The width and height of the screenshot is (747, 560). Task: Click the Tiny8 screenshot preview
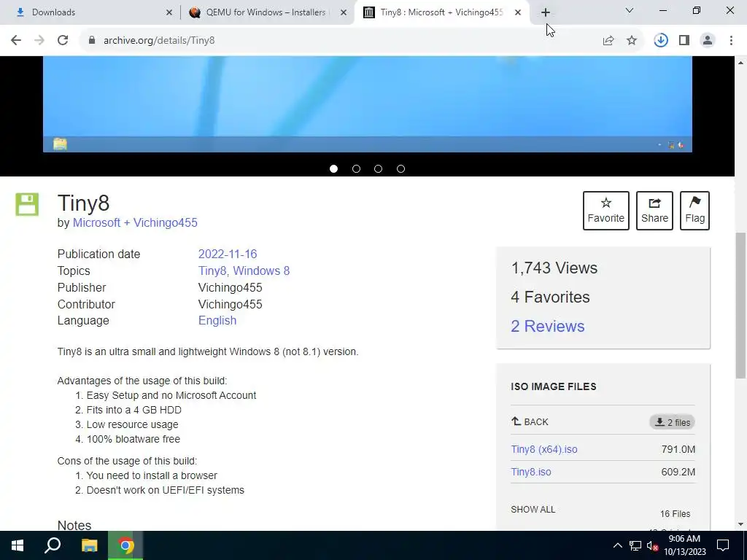tap(368, 104)
